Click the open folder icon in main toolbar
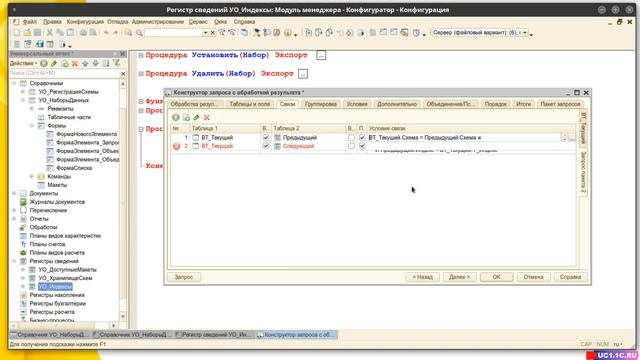This screenshot has height=360, width=640. (x=27, y=33)
